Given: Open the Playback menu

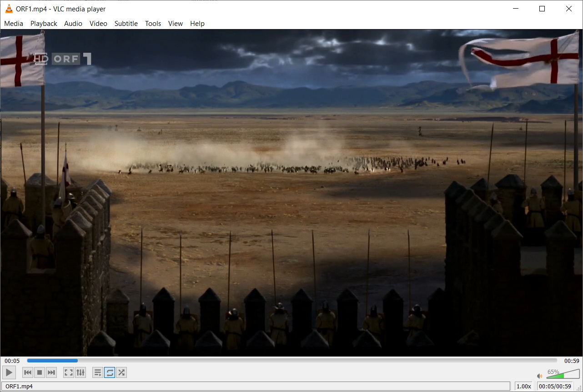Looking at the screenshot, I should pos(44,24).
